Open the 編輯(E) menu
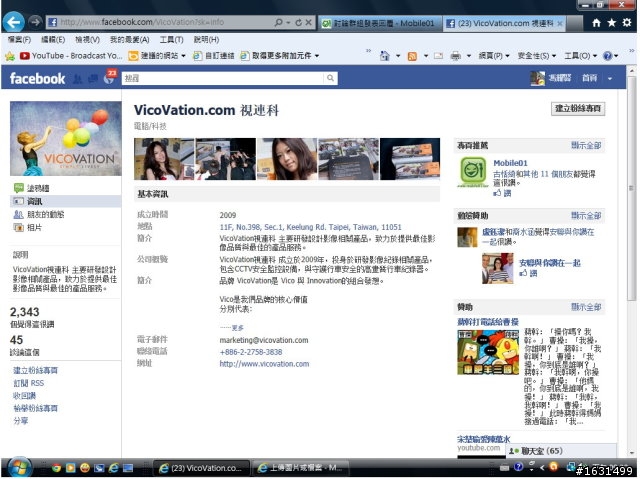 point(53,40)
